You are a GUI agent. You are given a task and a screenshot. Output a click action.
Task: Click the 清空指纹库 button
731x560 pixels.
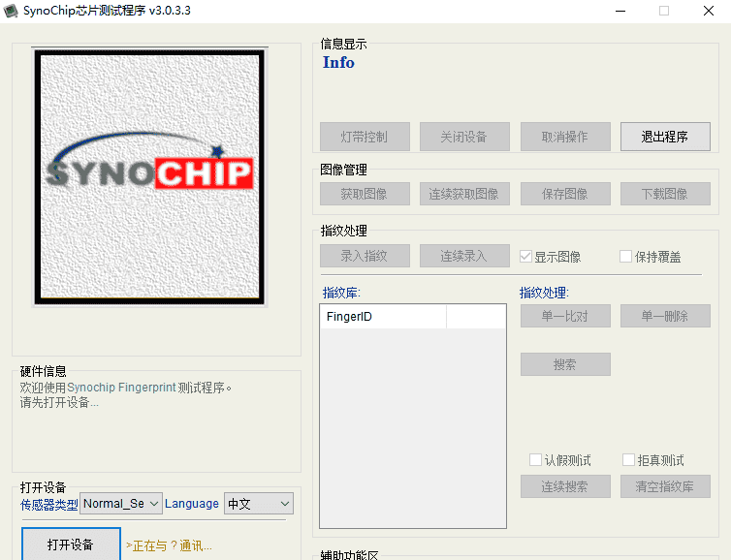click(x=665, y=486)
